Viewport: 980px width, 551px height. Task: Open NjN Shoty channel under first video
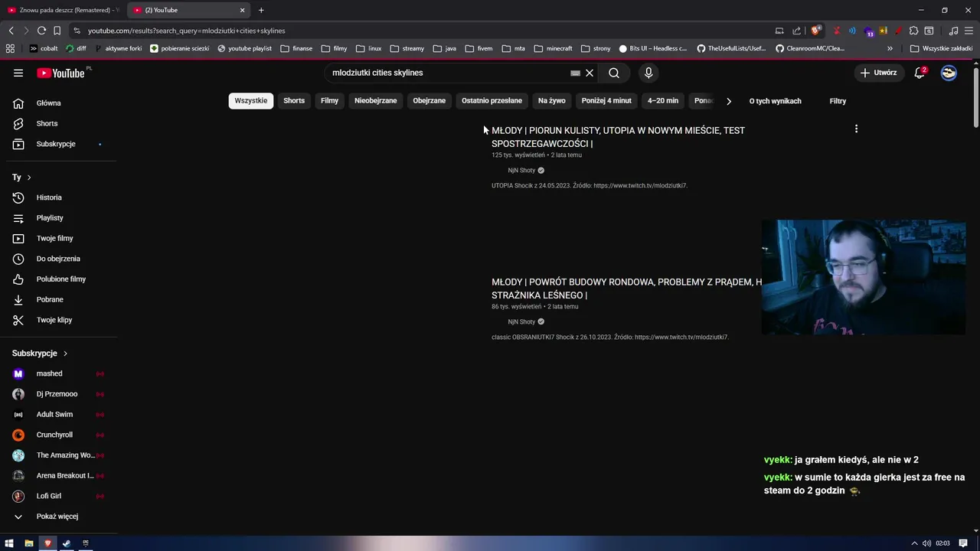click(x=521, y=171)
